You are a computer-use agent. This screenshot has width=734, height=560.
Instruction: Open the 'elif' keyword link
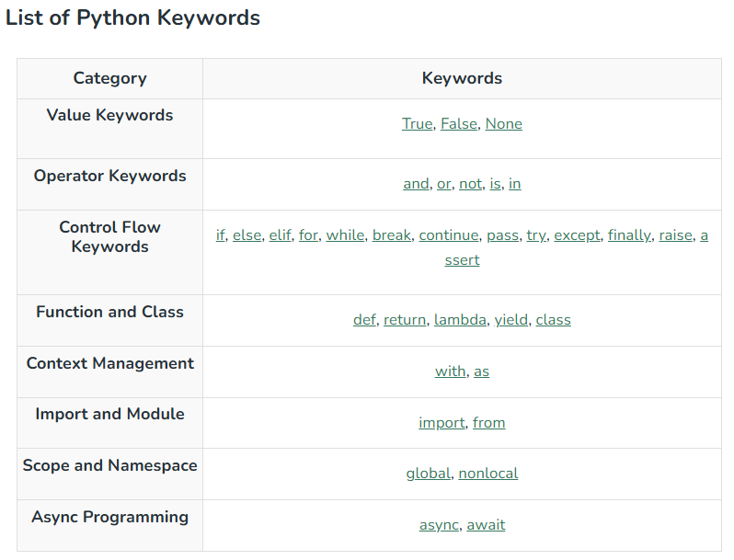(280, 235)
